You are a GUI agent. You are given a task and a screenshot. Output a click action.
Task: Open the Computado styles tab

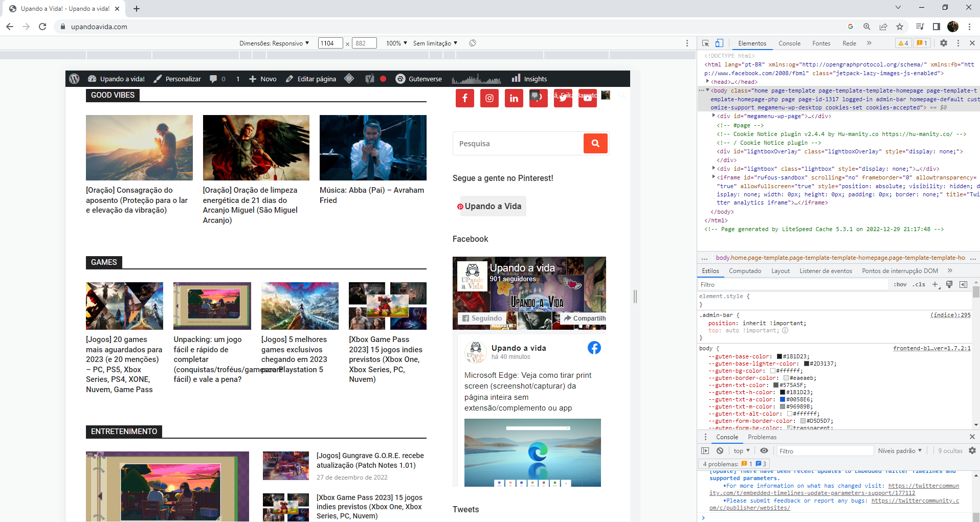pyautogui.click(x=745, y=270)
